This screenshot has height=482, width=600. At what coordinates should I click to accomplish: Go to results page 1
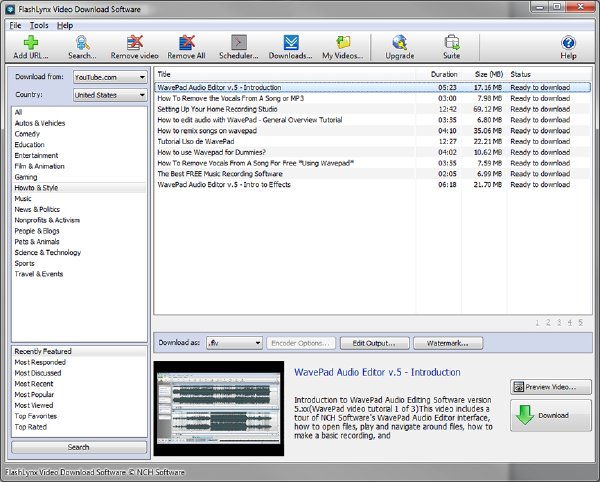click(537, 323)
